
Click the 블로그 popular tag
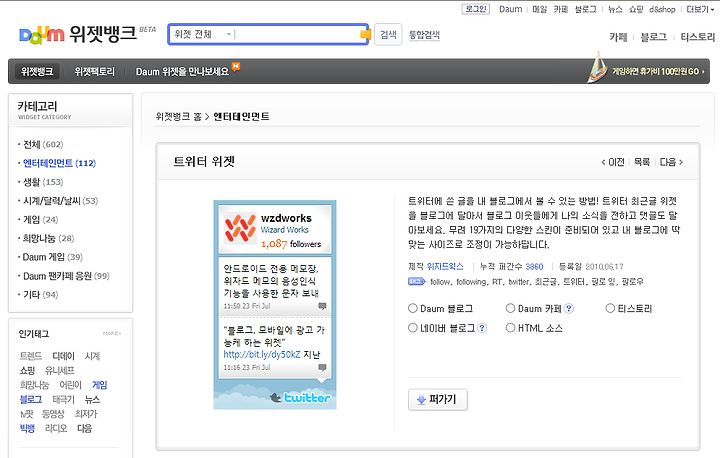click(31, 400)
